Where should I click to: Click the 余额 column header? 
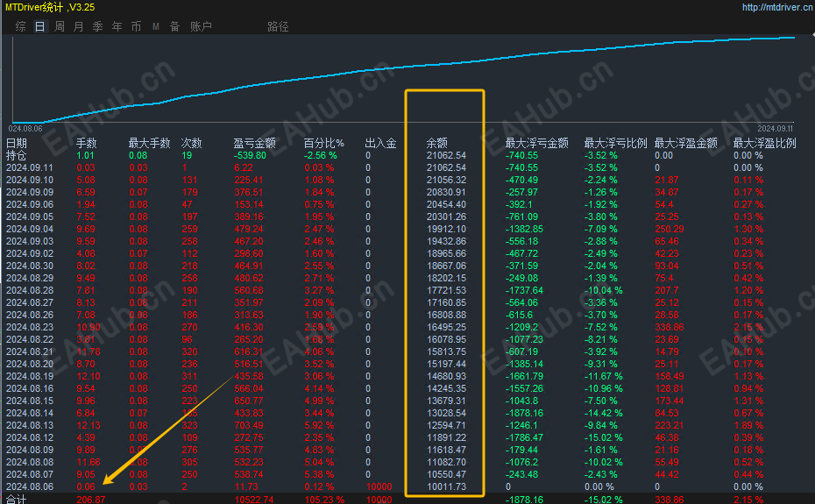pos(436,143)
